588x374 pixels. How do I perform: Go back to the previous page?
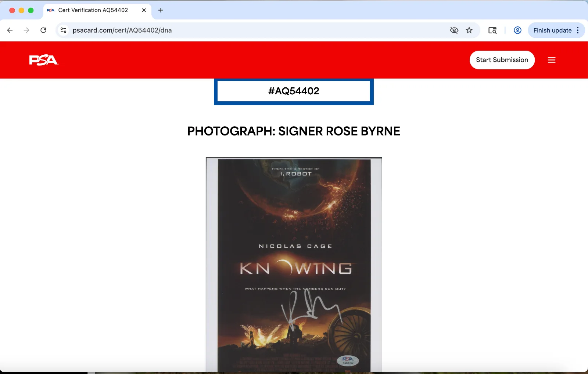tap(10, 30)
